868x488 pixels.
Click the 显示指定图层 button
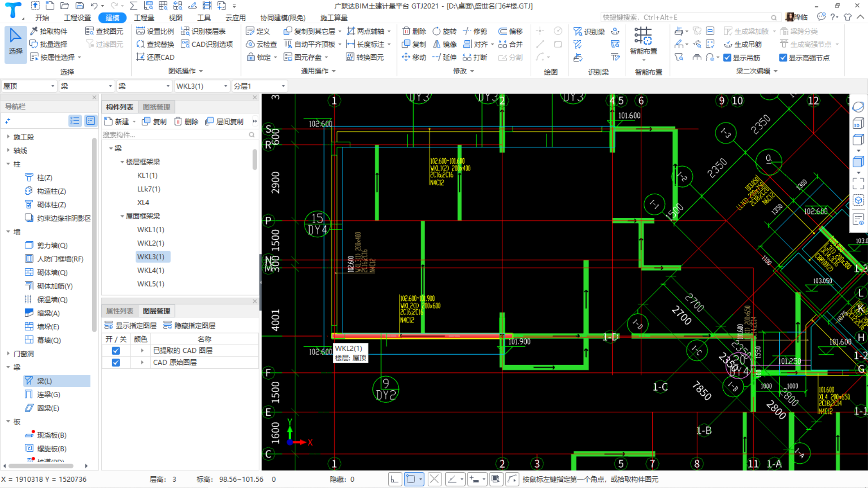pos(131,325)
